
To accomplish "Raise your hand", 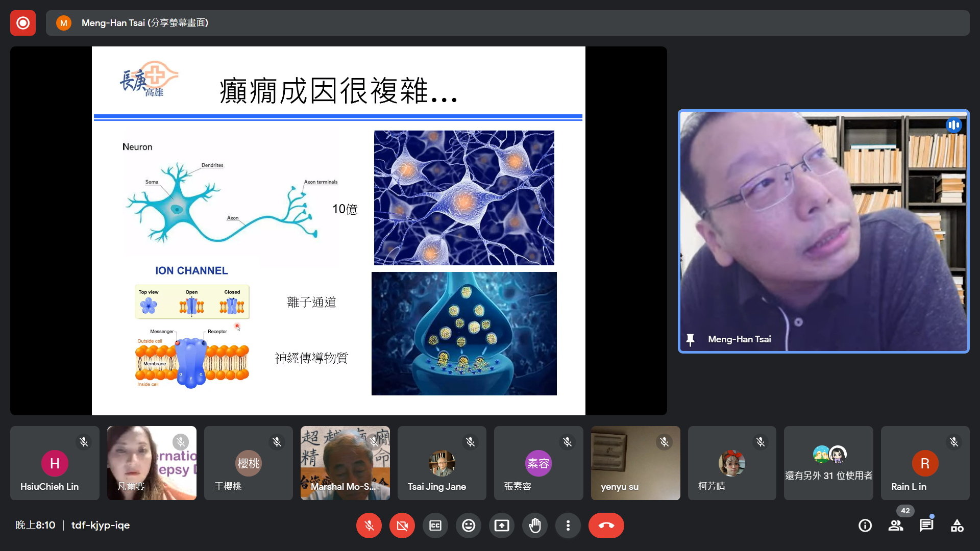I will 535,525.
